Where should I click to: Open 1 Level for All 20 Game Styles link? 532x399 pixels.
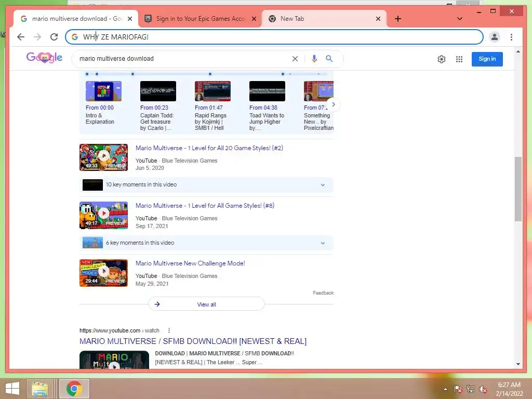point(209,148)
